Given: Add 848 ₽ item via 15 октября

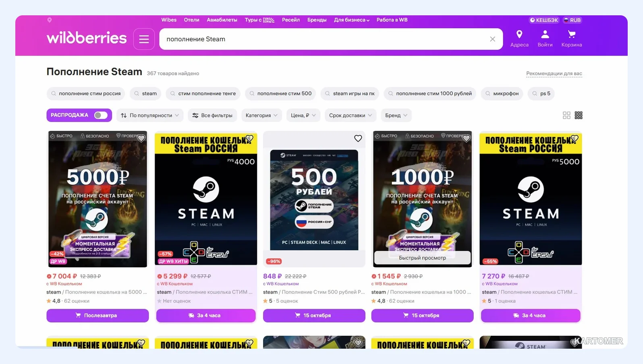Looking at the screenshot, I should tap(314, 315).
